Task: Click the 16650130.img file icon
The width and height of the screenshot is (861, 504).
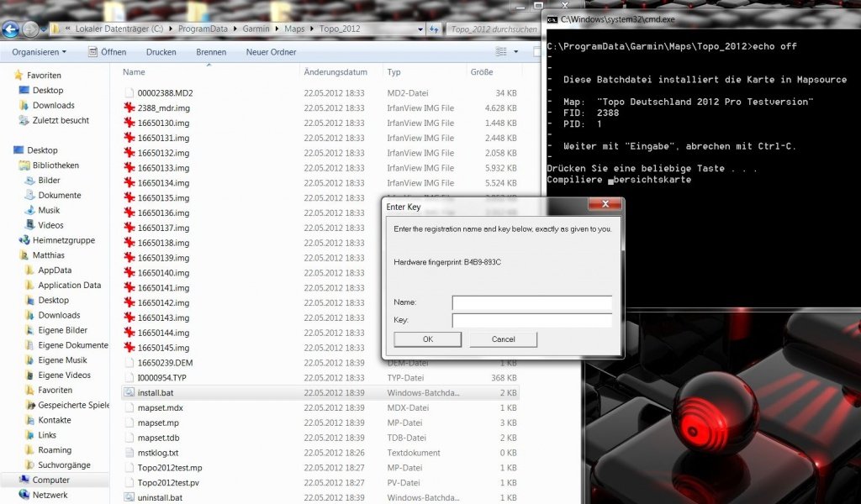Action: click(129, 123)
